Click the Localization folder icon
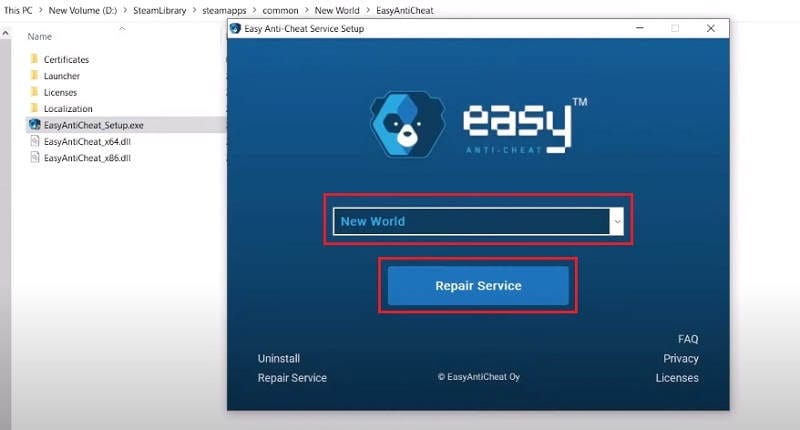The height and width of the screenshot is (430, 800). click(x=34, y=108)
